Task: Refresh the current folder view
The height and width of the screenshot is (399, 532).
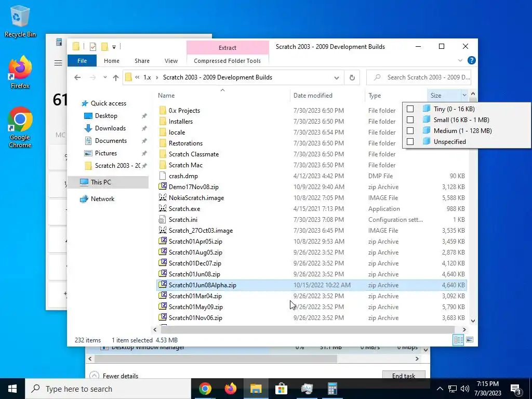Action: coord(352,77)
